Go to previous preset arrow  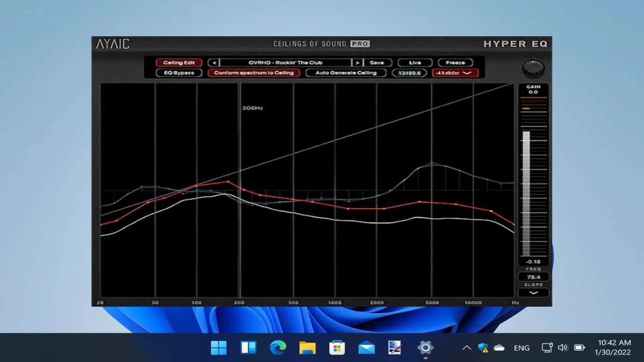tap(214, 63)
